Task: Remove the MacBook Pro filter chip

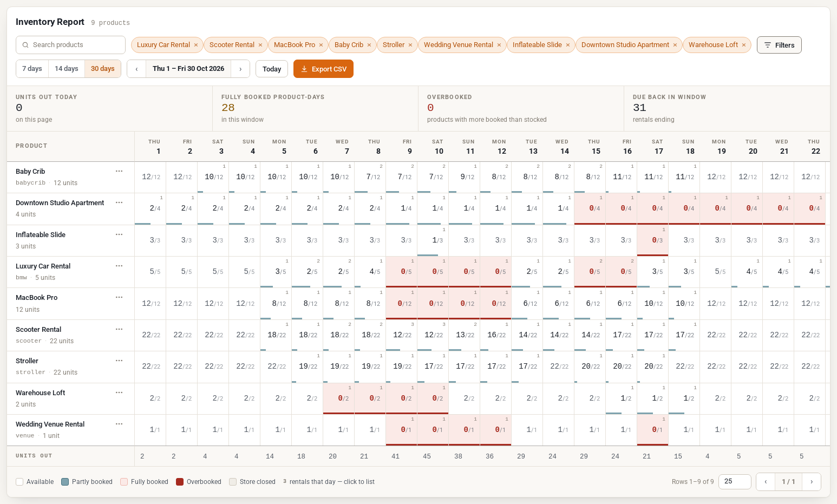Action: tap(321, 45)
